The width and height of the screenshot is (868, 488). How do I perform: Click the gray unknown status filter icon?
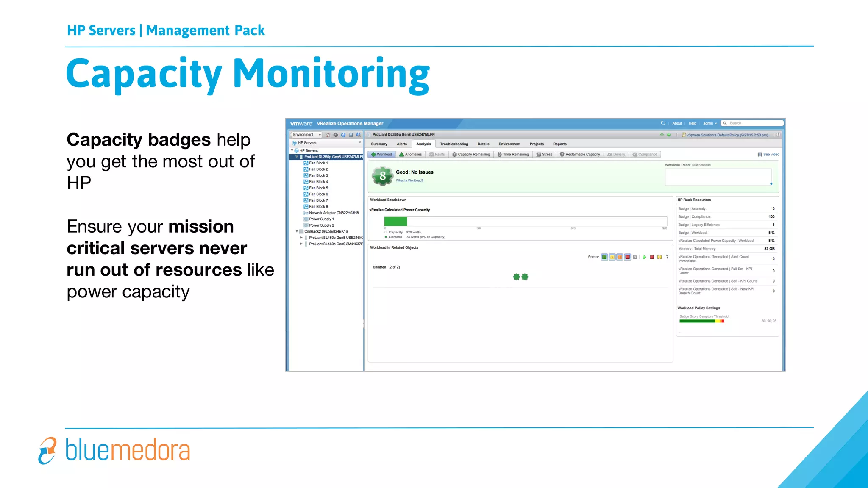[635, 257]
